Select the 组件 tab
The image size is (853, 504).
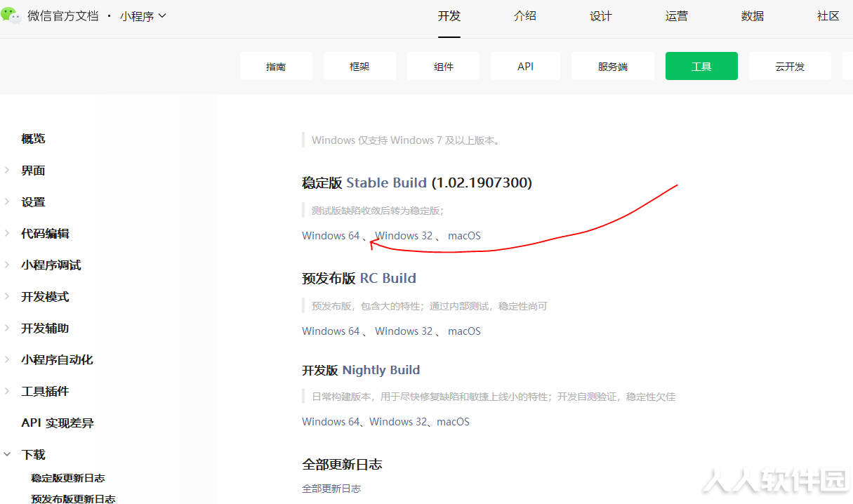pos(444,66)
